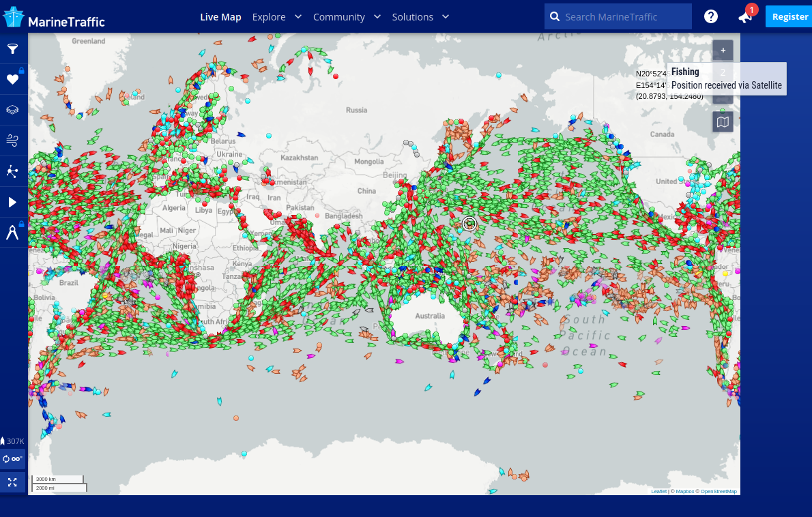Open the Leaflet attribution link

(658, 491)
